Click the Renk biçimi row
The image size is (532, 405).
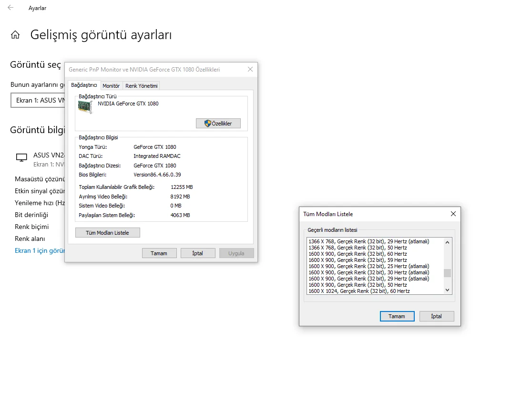31,227
